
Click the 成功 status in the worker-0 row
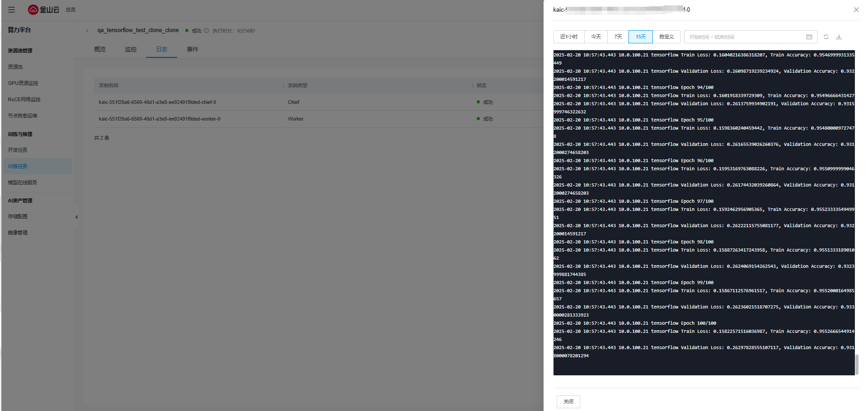485,119
